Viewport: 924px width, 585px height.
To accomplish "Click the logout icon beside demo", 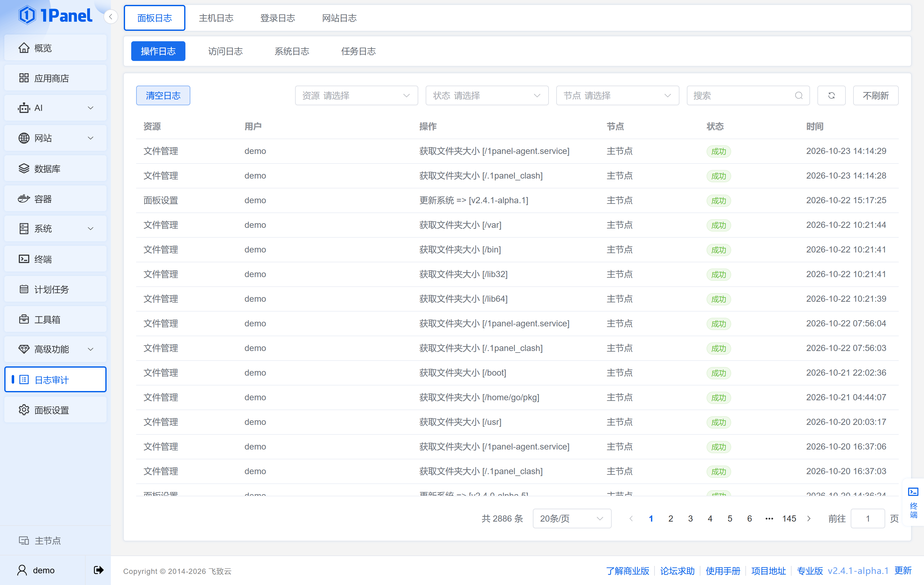I will coord(99,570).
